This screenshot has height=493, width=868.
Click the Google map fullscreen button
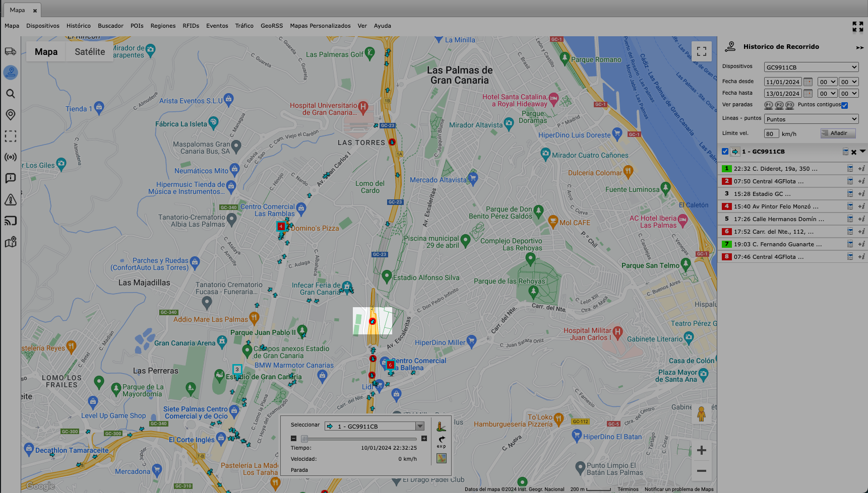tap(702, 51)
